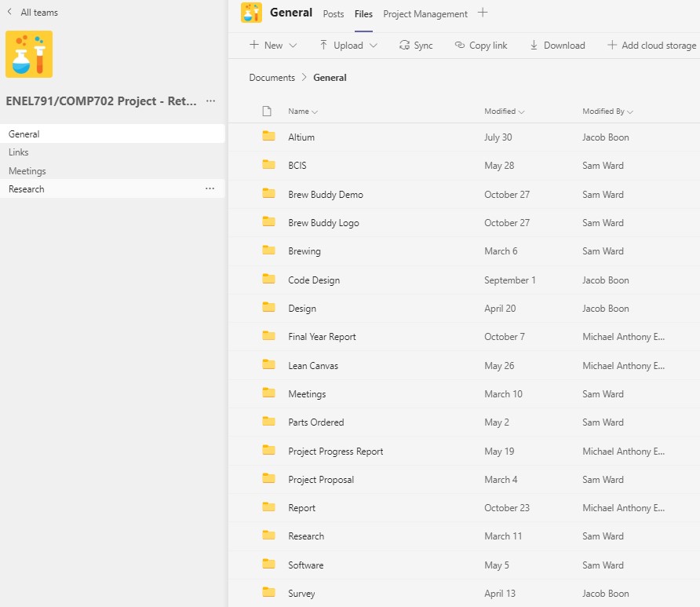This screenshot has width=700, height=607.
Task: Click the Brew Buddy Demo folder icon
Action: (x=269, y=194)
